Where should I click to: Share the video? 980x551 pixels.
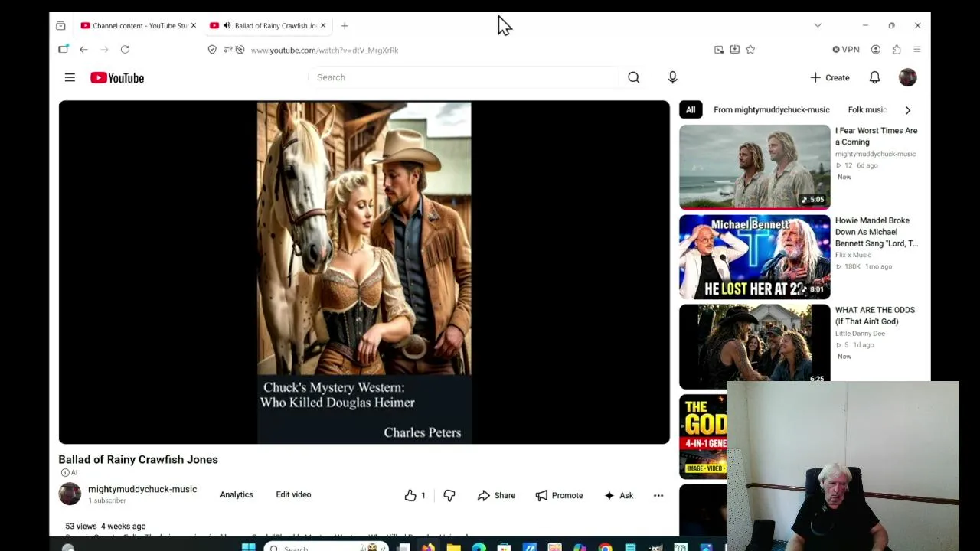pos(496,495)
